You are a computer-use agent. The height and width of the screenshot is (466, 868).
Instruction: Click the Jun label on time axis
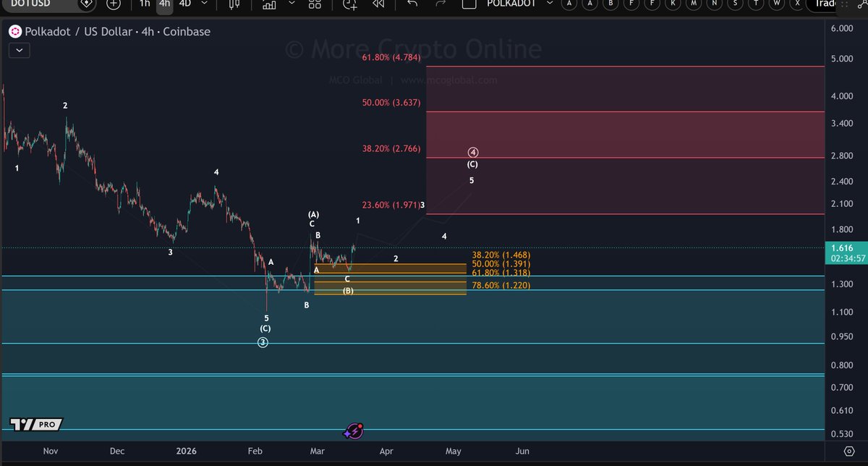(x=522, y=451)
